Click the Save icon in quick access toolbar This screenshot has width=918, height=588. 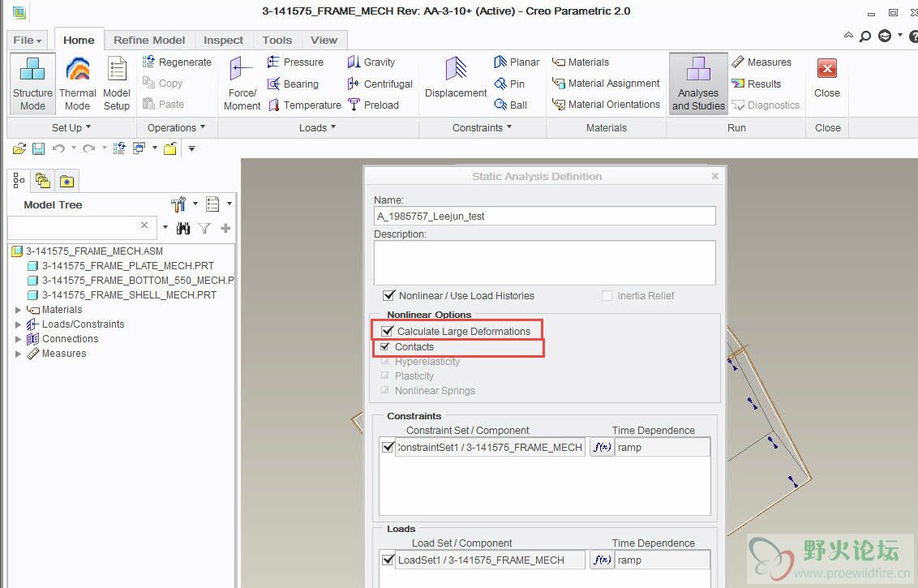coord(39,148)
